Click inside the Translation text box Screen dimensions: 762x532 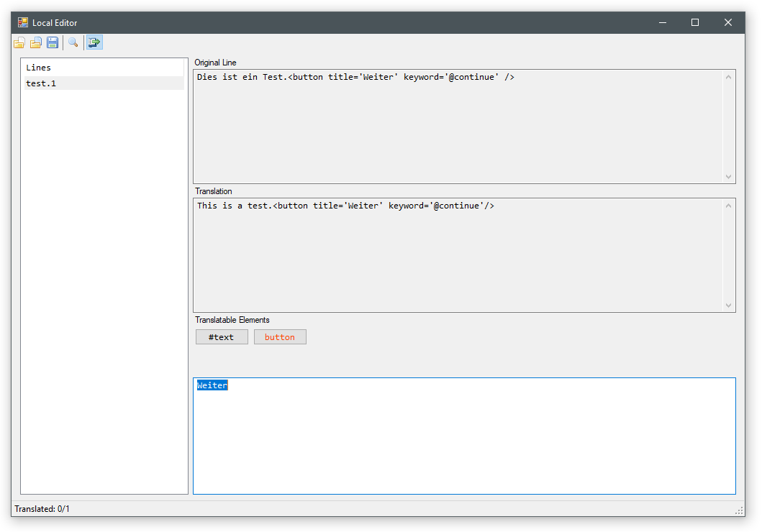pyautogui.click(x=458, y=254)
